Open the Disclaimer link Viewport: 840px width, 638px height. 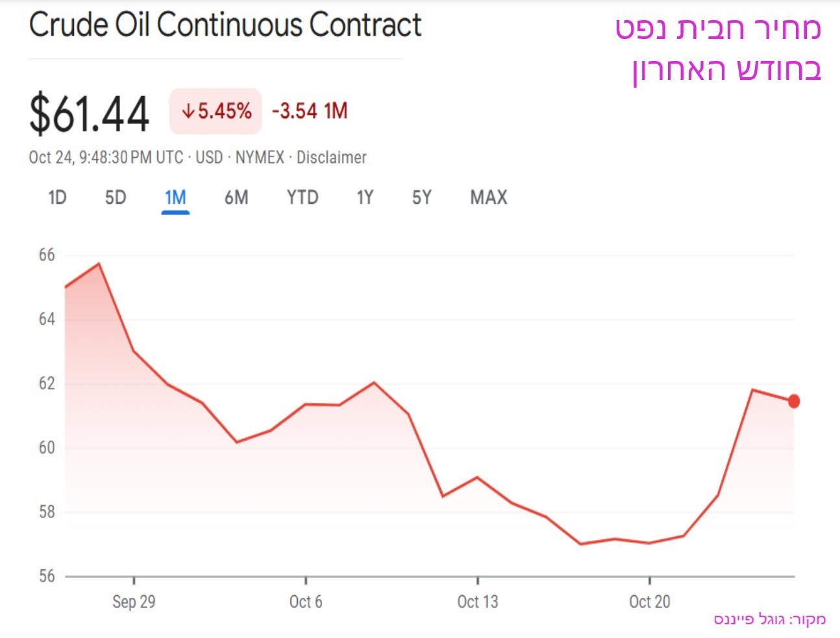(x=331, y=157)
